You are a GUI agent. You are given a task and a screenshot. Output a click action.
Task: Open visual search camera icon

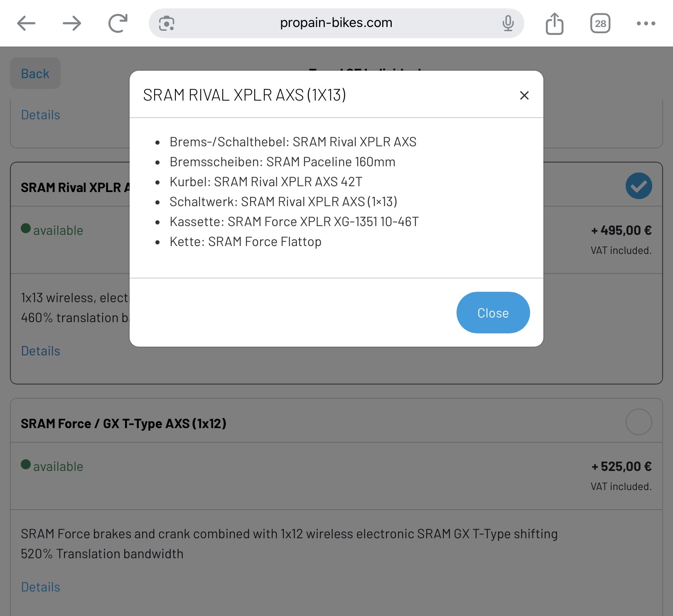[x=167, y=23]
